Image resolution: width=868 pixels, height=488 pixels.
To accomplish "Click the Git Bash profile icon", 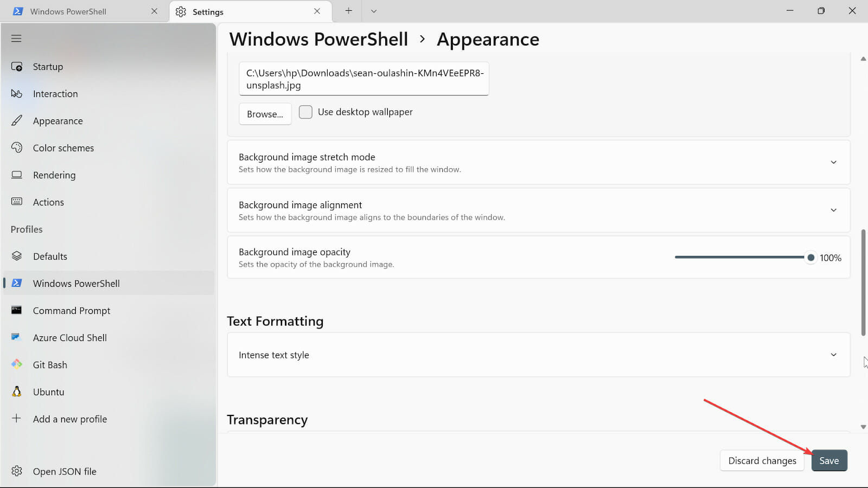I will [x=17, y=364].
